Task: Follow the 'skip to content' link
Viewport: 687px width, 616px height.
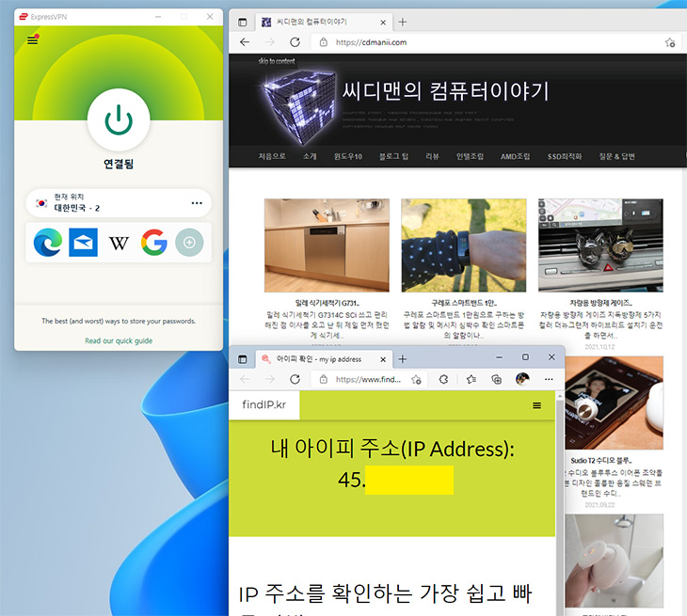Action: [277, 61]
